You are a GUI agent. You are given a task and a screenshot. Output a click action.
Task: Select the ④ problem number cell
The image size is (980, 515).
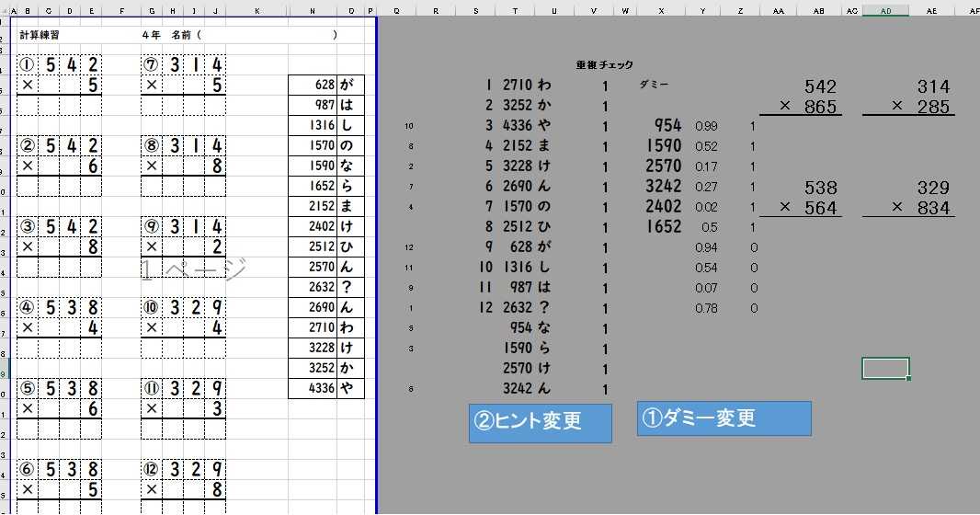click(28, 307)
